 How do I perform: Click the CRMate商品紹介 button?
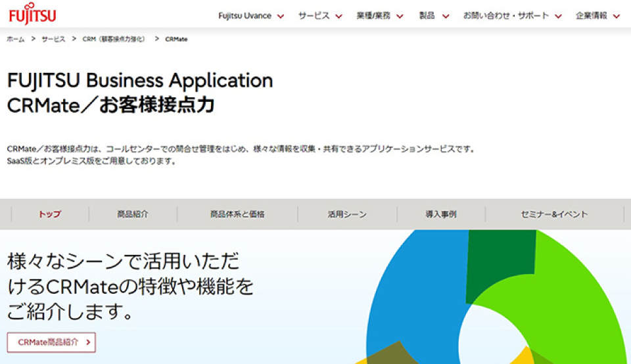pyautogui.click(x=51, y=342)
